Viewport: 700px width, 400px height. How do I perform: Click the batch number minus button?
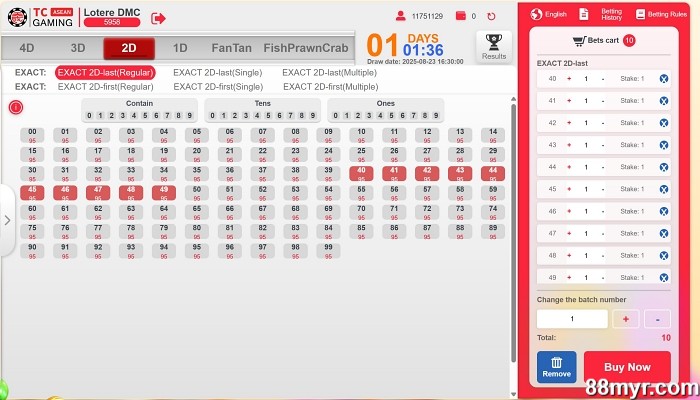pos(657,319)
